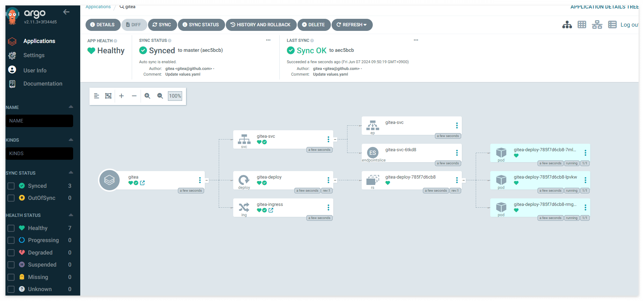Open the pod ending rmg menu dots
The height and width of the screenshot is (301, 644).
(x=585, y=208)
